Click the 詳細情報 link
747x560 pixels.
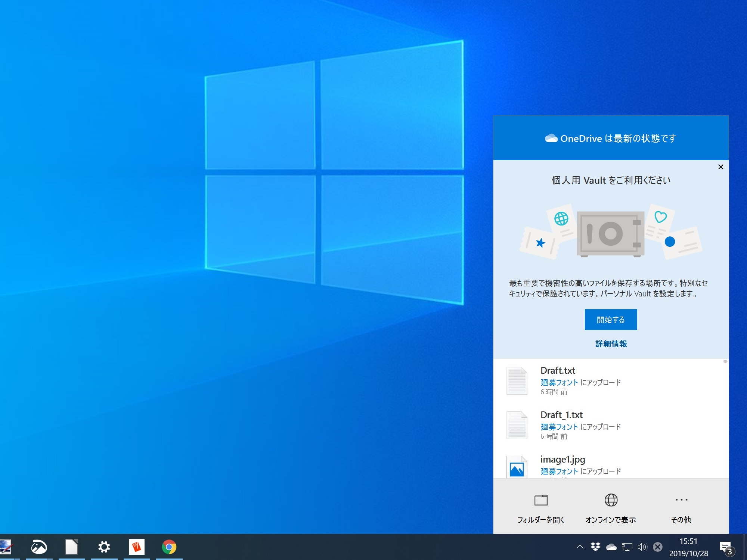pos(610,344)
